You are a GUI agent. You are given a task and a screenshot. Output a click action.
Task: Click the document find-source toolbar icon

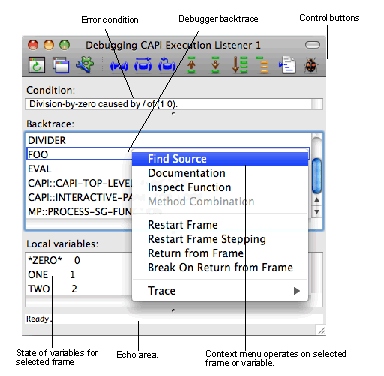point(287,65)
